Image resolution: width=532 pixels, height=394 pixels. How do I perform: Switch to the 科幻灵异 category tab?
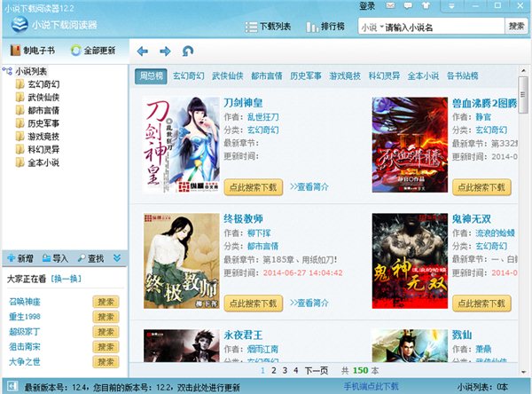point(384,76)
